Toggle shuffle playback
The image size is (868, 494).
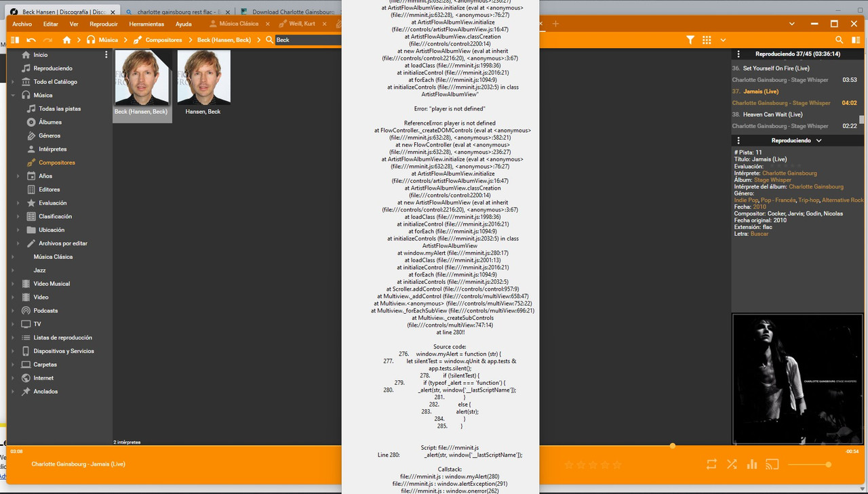point(732,464)
